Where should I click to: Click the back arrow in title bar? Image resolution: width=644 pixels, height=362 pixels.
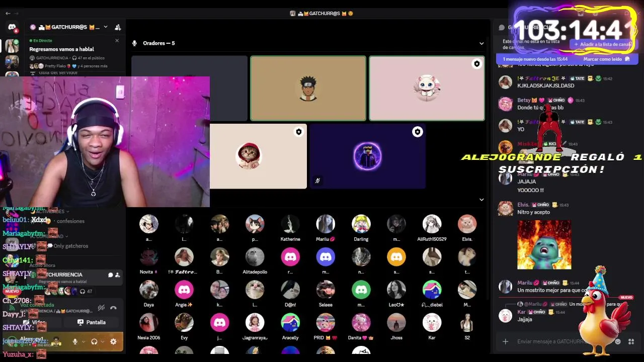point(8,14)
